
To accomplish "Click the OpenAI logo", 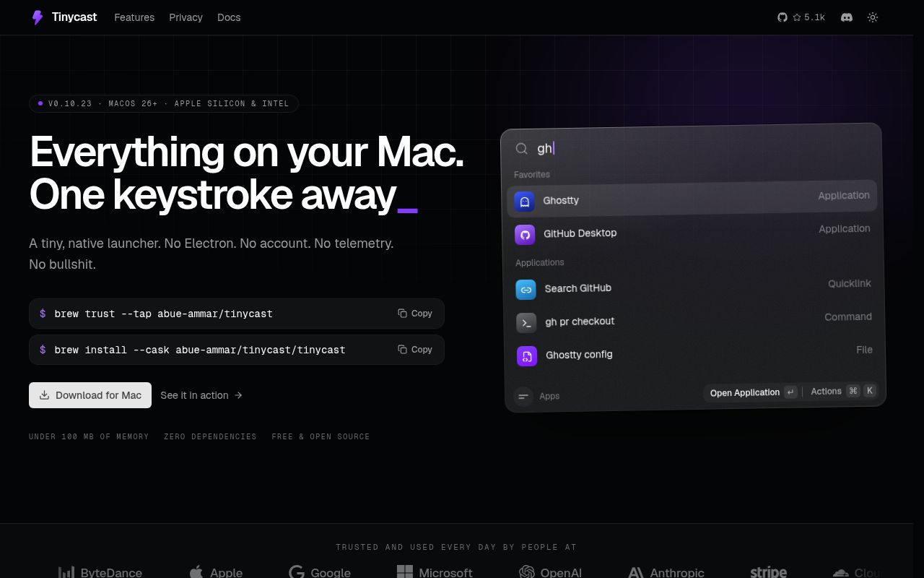I will pos(550,573).
